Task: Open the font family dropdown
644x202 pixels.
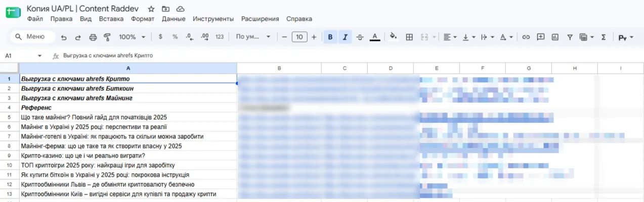Action: pos(253,37)
